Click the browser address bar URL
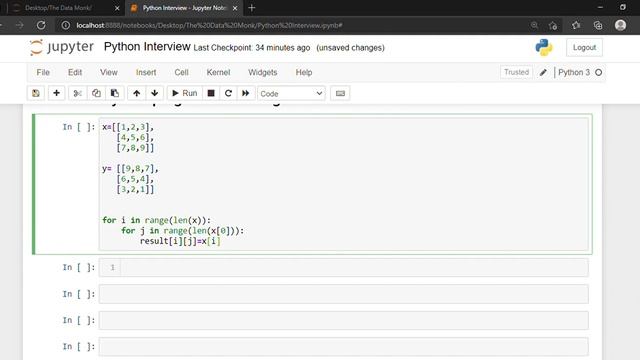The height and width of the screenshot is (360, 640). pyautogui.click(x=209, y=25)
